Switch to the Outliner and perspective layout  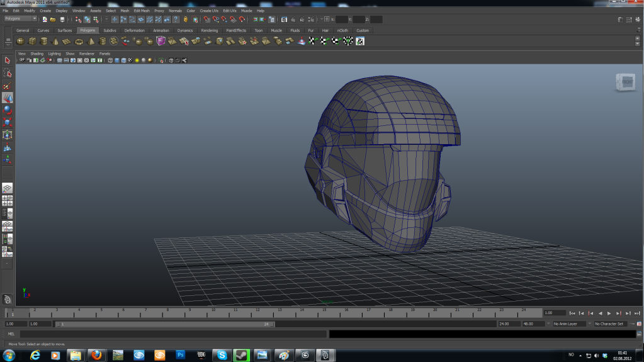8,213
